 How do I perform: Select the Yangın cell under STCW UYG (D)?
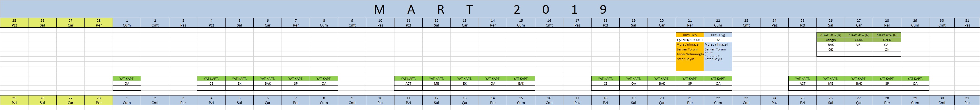click(830, 40)
